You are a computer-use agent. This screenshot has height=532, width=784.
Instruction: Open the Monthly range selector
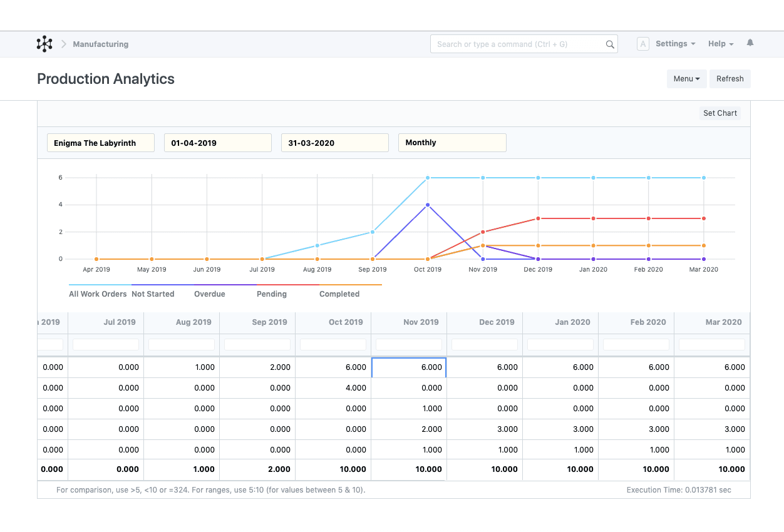pyautogui.click(x=452, y=143)
